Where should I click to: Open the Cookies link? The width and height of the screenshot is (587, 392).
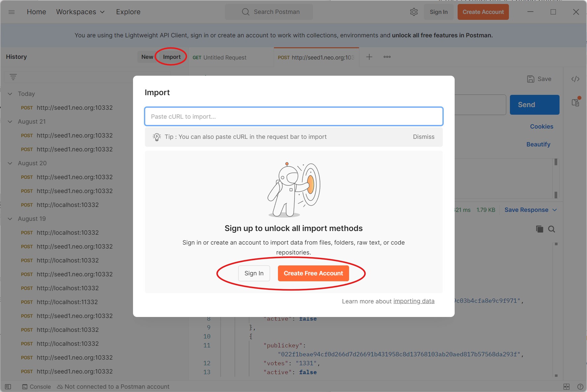point(542,127)
